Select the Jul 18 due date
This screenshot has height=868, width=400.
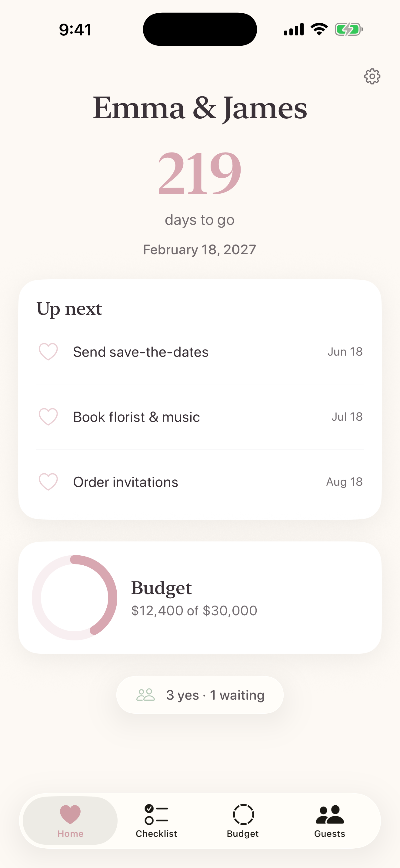(x=347, y=417)
